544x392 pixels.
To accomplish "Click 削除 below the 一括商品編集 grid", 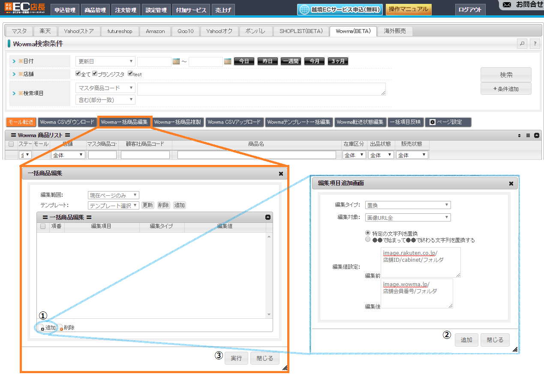I will [67, 328].
